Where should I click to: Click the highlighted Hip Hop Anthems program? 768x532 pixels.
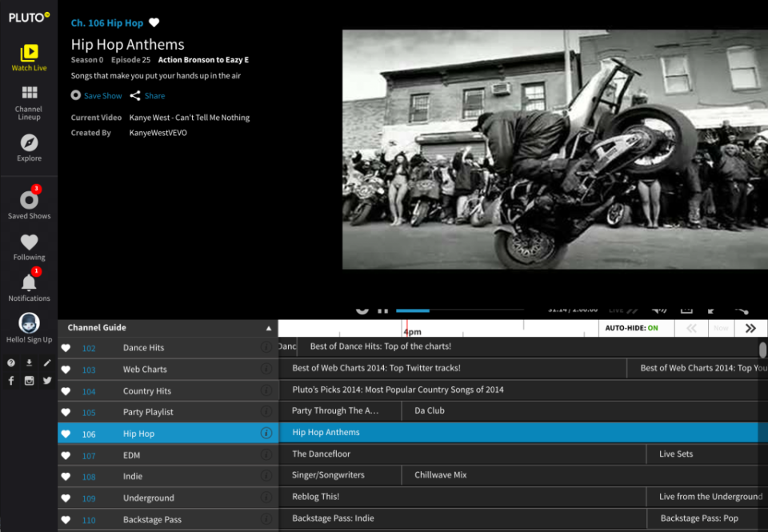[x=518, y=432]
